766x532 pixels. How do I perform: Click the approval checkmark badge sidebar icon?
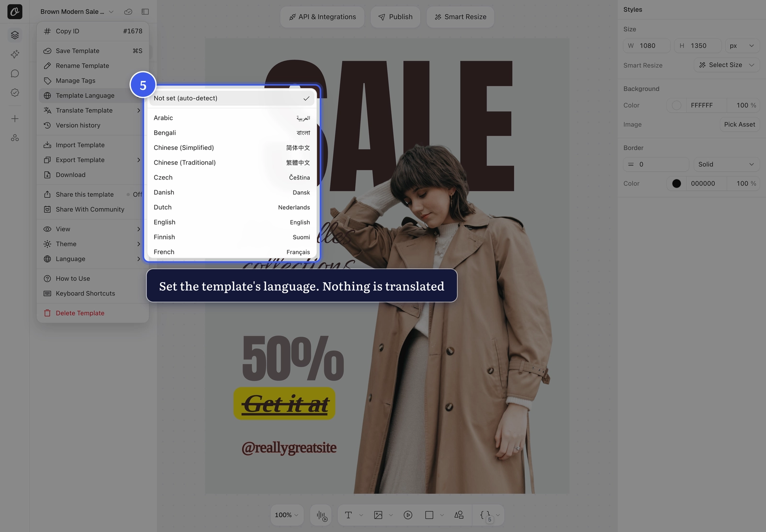(x=15, y=92)
